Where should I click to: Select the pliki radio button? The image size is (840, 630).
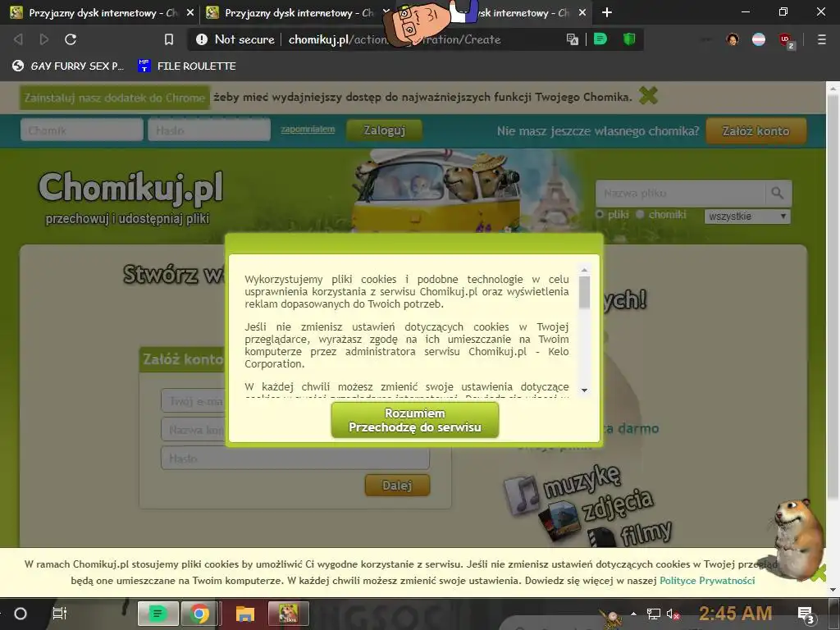[x=600, y=214]
